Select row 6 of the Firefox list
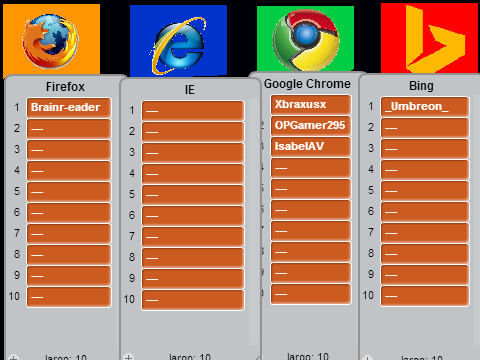This screenshot has width=480, height=360. point(69,212)
